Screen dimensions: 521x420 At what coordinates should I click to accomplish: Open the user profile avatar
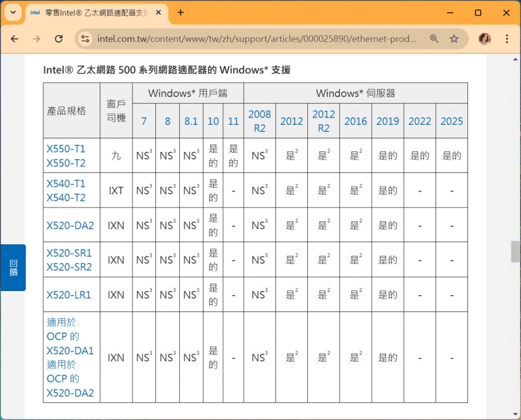pyautogui.click(x=485, y=39)
